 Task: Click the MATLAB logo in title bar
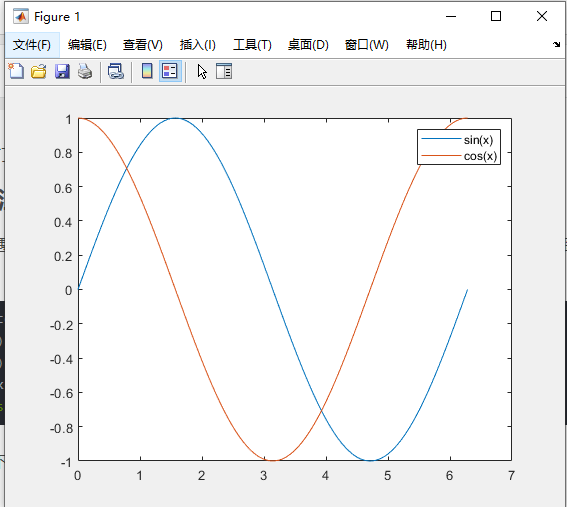click(21, 16)
